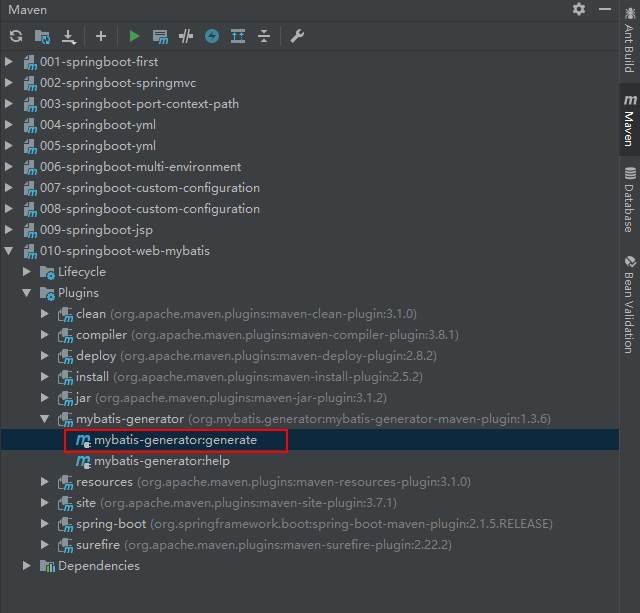
Task: Open Bean Validation side tab
Action: tap(630, 304)
